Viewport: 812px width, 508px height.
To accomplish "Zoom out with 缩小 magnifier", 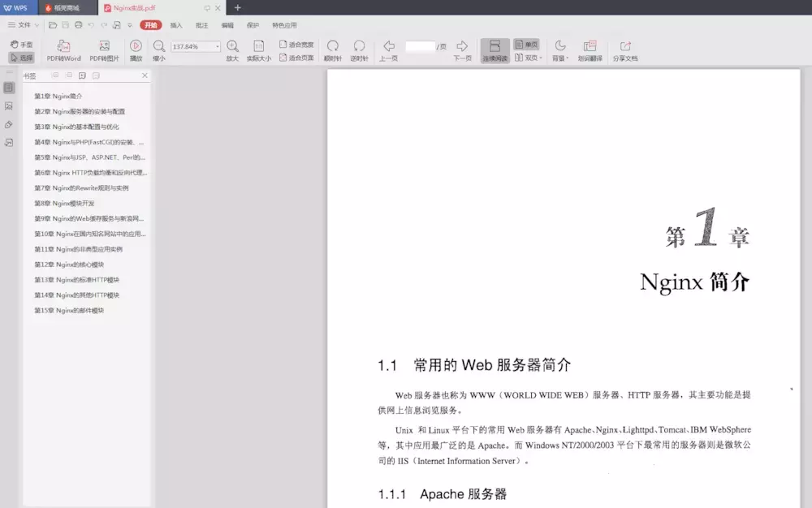I will pos(159,50).
